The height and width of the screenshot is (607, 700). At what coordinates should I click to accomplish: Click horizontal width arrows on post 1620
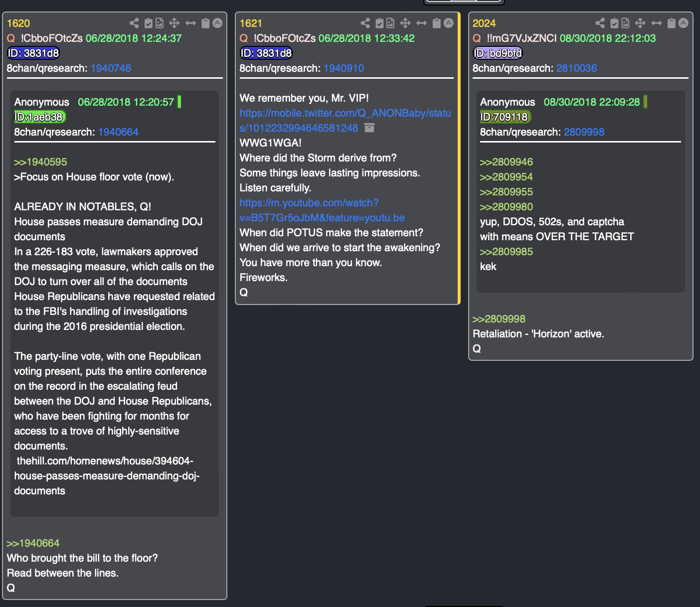pyautogui.click(x=190, y=23)
